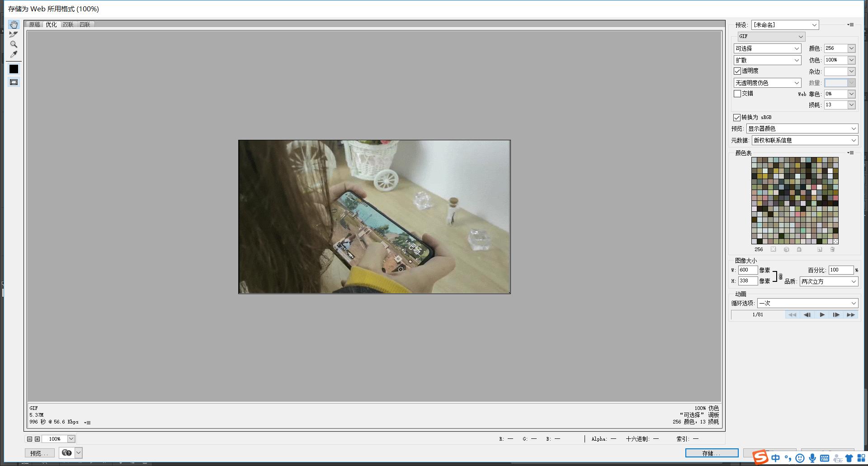Expand the 循环选项 dropdown
The image size is (868, 466).
(807, 303)
